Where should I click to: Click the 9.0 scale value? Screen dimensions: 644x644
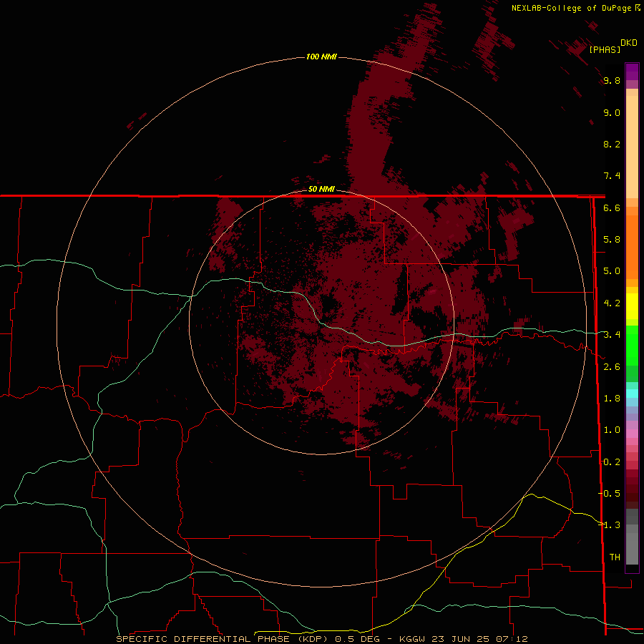click(612, 112)
